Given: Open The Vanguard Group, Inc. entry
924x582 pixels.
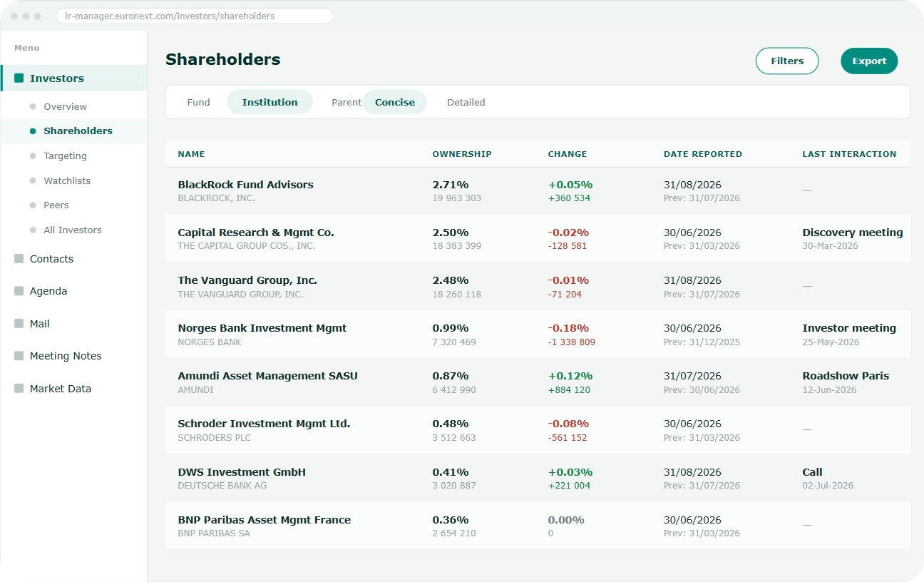Looking at the screenshot, I should click(247, 280).
